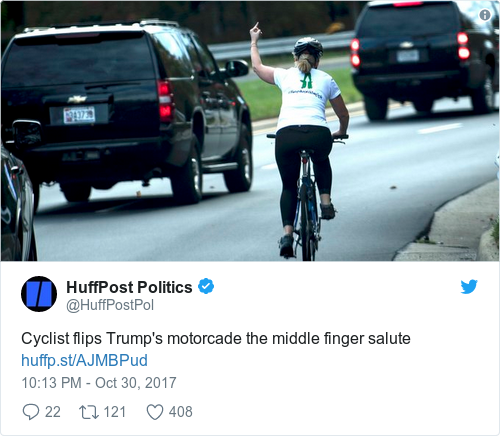This screenshot has width=500, height=436.
Task: Click the reply count of 22
Action: point(53,412)
